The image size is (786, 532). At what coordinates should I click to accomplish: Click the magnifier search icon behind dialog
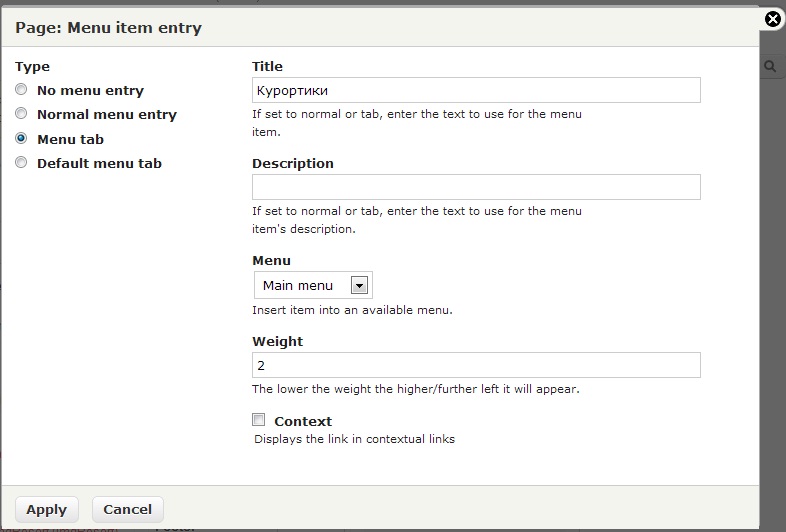click(x=770, y=66)
